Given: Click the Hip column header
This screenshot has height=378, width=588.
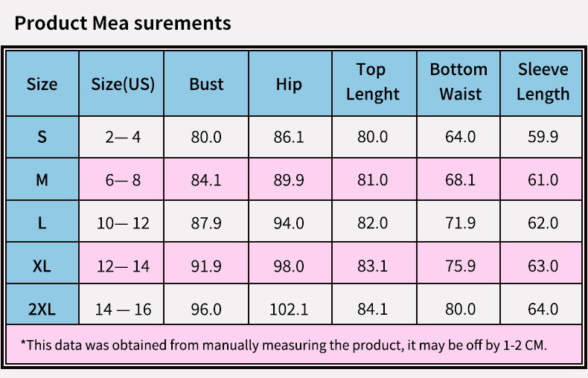Looking at the screenshot, I should 289,84.
